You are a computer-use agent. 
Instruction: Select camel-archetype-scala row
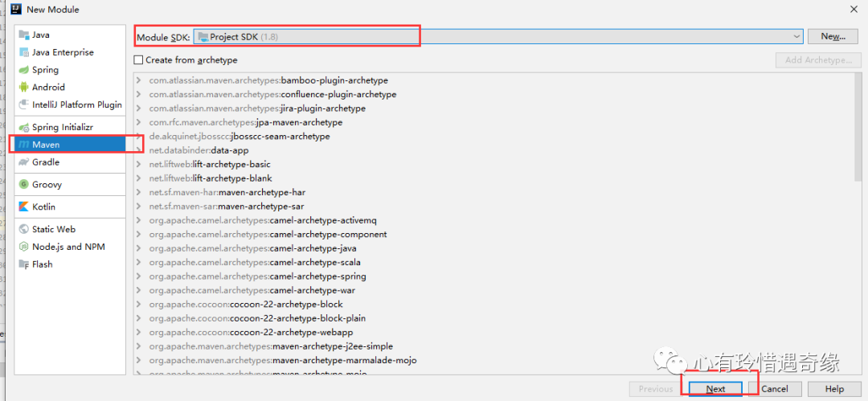(x=493, y=262)
